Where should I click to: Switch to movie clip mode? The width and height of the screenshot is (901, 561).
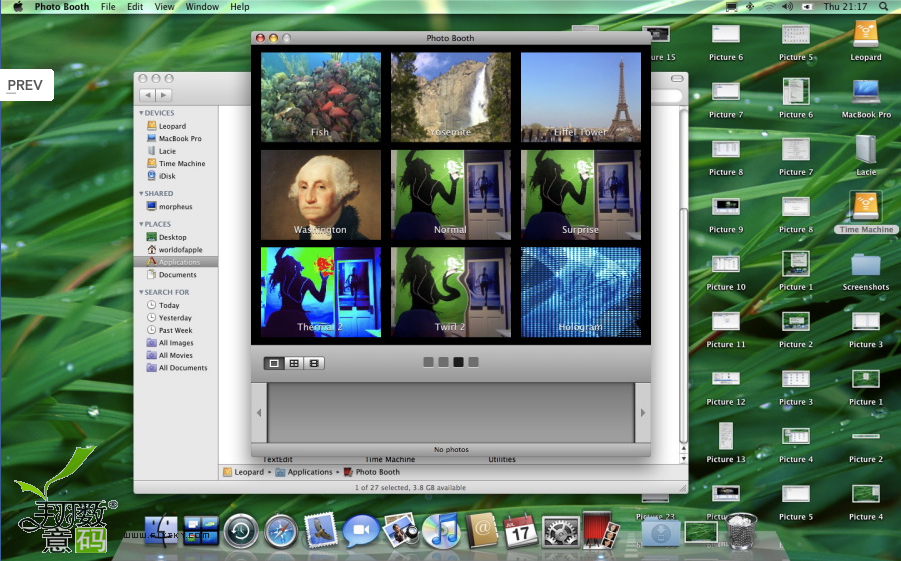314,363
